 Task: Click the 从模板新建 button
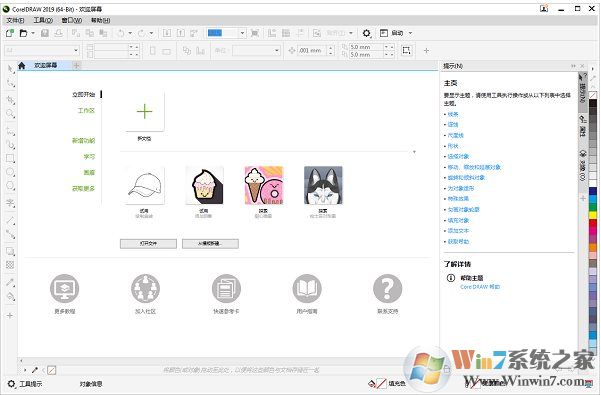click(210, 243)
